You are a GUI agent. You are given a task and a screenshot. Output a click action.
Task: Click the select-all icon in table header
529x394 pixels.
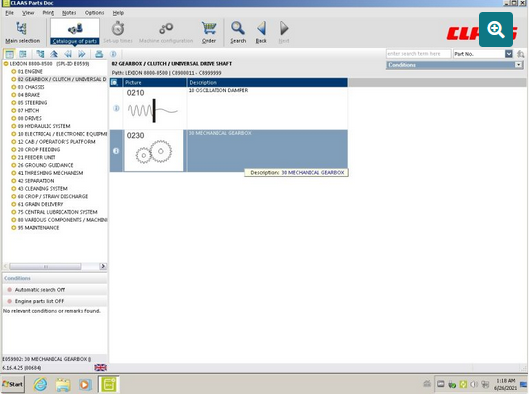pyautogui.click(x=114, y=83)
